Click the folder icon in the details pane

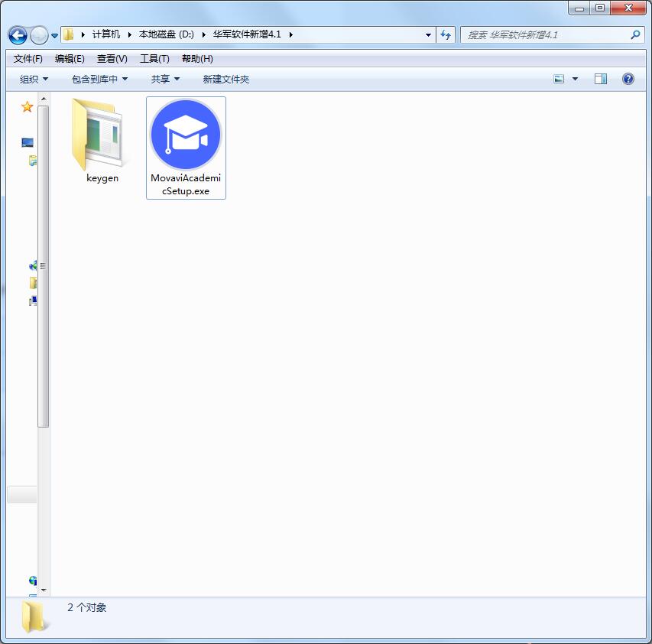[34, 618]
